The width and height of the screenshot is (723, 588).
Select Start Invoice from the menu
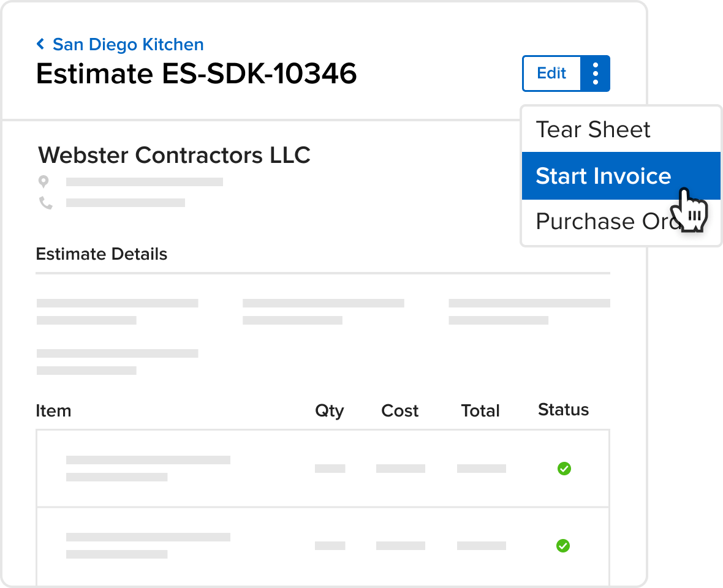[602, 176]
